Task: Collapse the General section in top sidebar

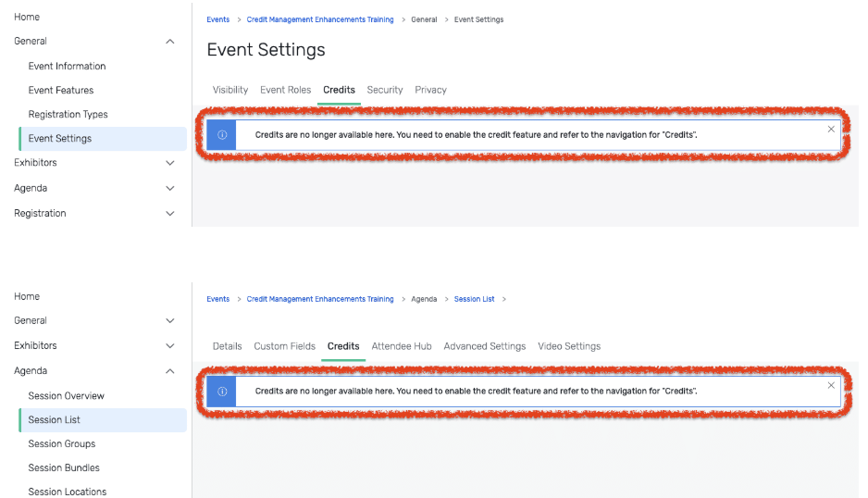Action: pos(170,42)
